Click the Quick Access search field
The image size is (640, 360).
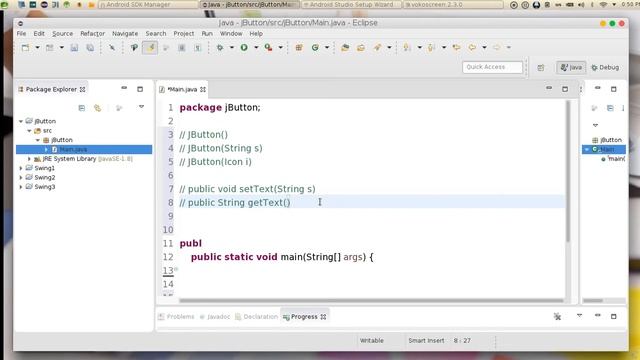tap(492, 67)
